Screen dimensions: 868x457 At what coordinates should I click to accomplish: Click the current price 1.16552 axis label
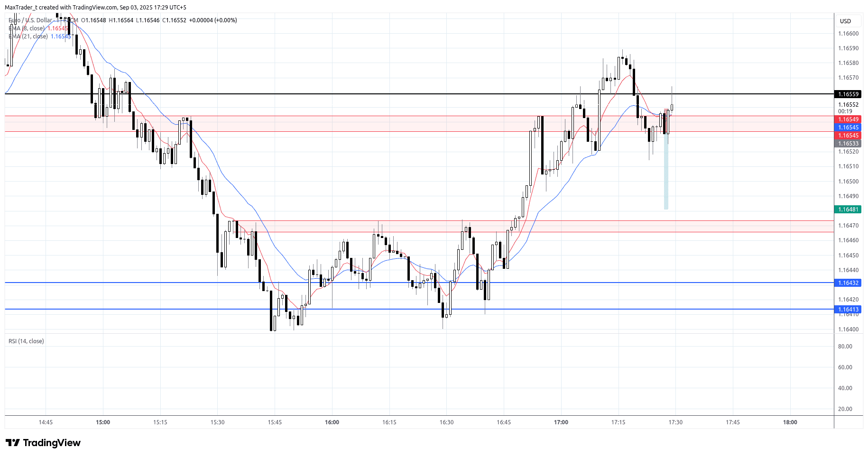click(848, 105)
